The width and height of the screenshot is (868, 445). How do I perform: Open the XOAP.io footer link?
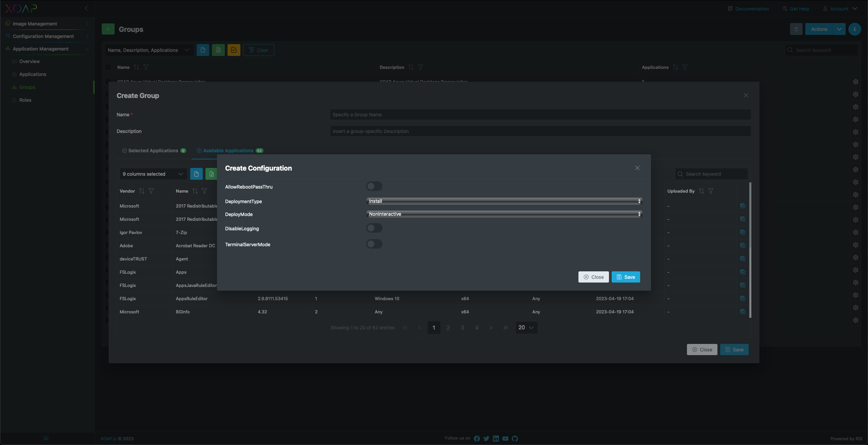(108, 439)
